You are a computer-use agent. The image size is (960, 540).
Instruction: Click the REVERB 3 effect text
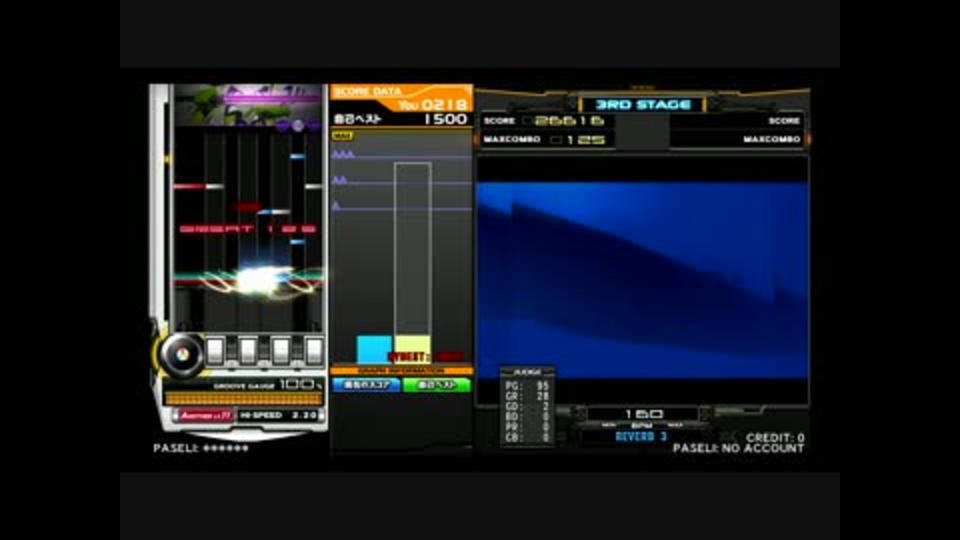(x=641, y=437)
